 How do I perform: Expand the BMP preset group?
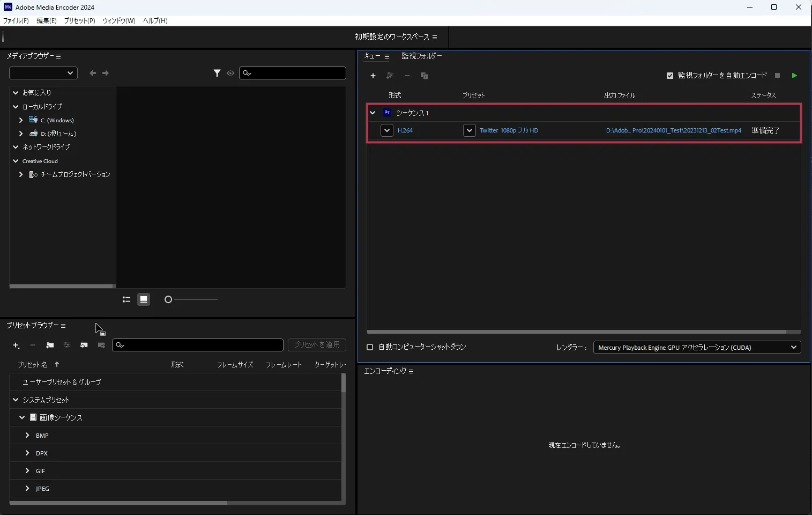pos(27,435)
